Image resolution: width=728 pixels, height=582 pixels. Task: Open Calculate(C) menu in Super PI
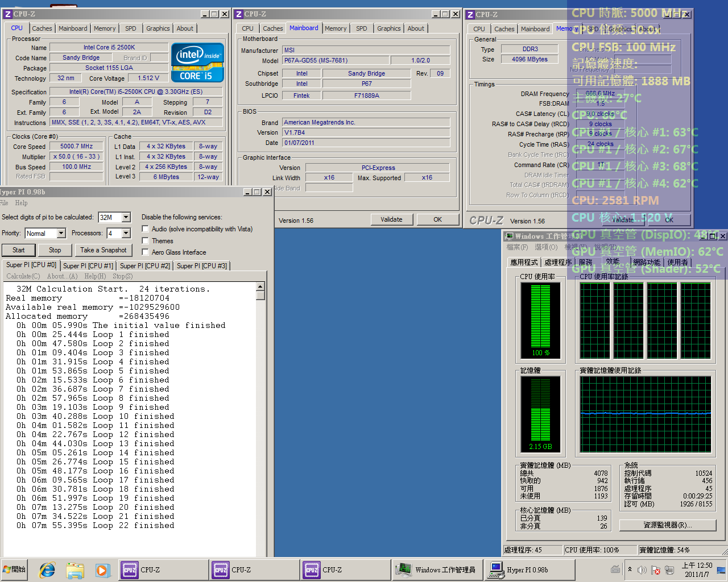(23, 276)
